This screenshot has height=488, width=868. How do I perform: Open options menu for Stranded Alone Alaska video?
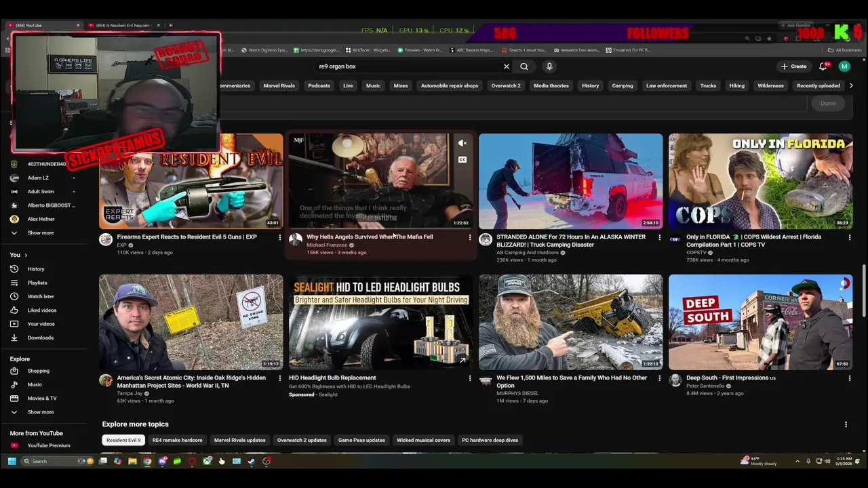[659, 237]
